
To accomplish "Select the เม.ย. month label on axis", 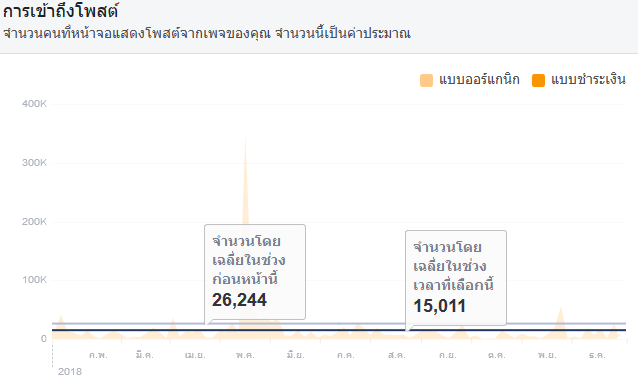I will (x=195, y=355).
